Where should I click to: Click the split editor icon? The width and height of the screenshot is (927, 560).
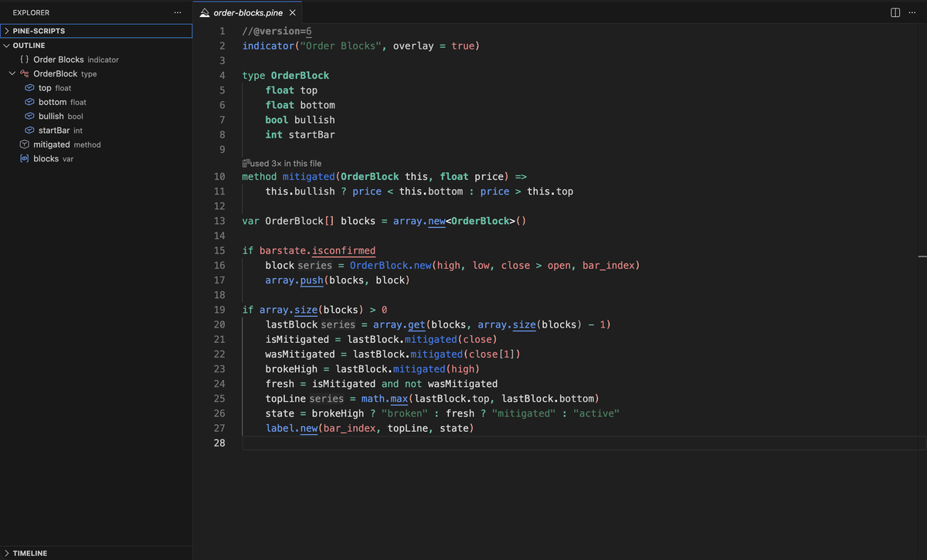click(x=895, y=13)
